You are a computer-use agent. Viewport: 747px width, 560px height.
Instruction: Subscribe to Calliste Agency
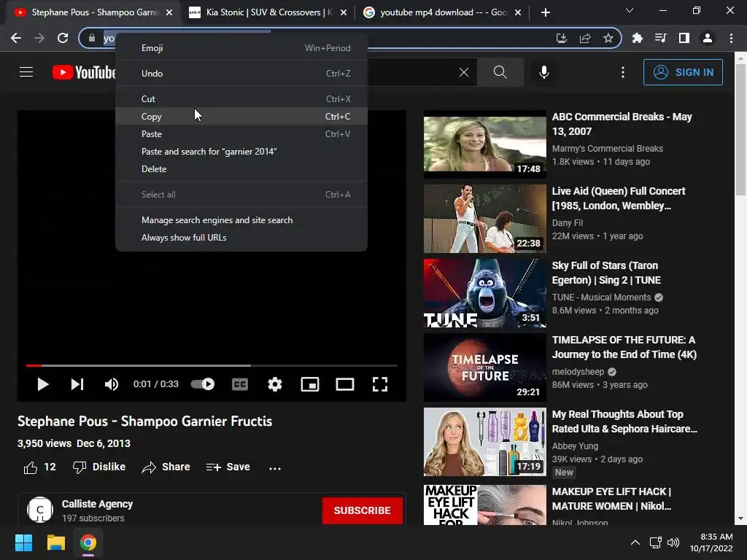coord(362,510)
